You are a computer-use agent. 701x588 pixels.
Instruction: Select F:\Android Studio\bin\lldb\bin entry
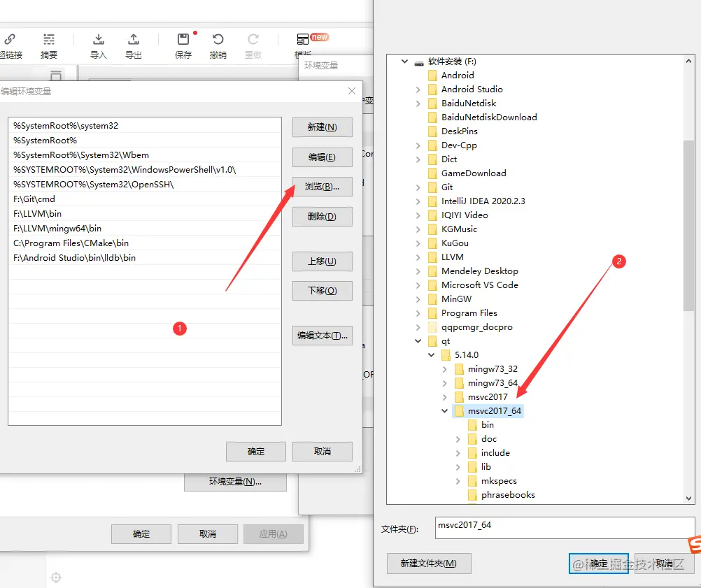pos(145,258)
